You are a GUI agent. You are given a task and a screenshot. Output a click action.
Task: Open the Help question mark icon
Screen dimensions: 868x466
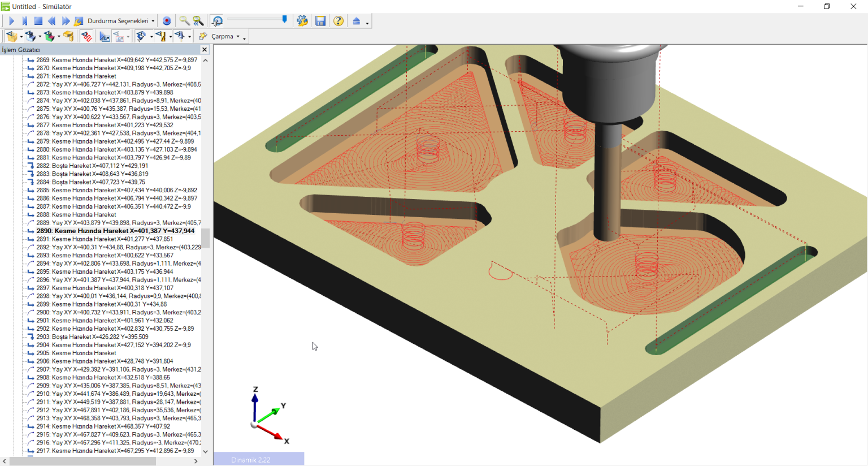click(x=337, y=21)
